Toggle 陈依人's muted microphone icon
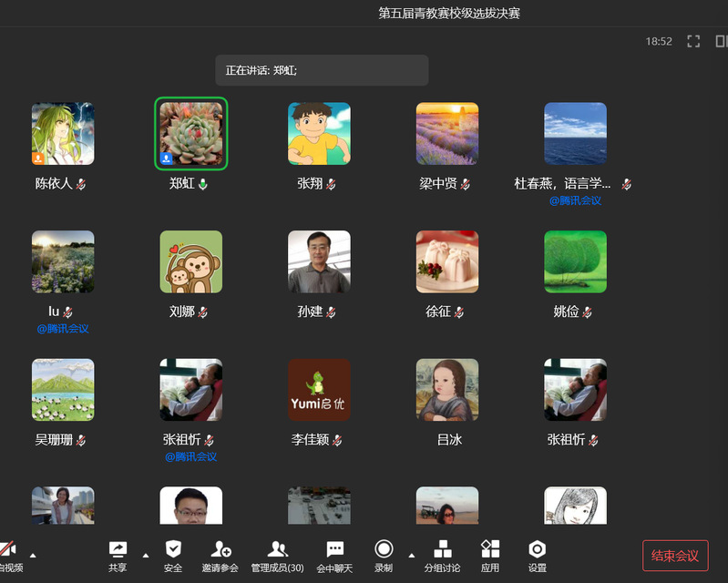The width and height of the screenshot is (728, 583). 81,184
